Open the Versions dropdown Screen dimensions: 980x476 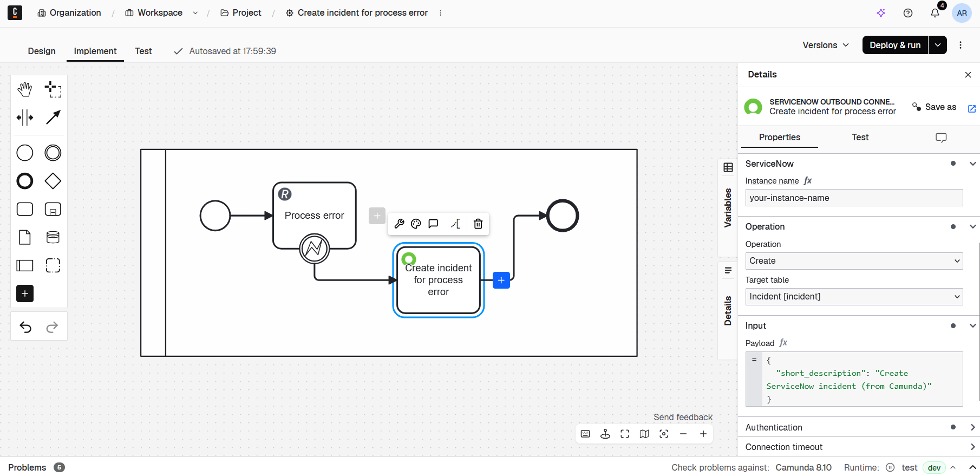[x=826, y=45]
